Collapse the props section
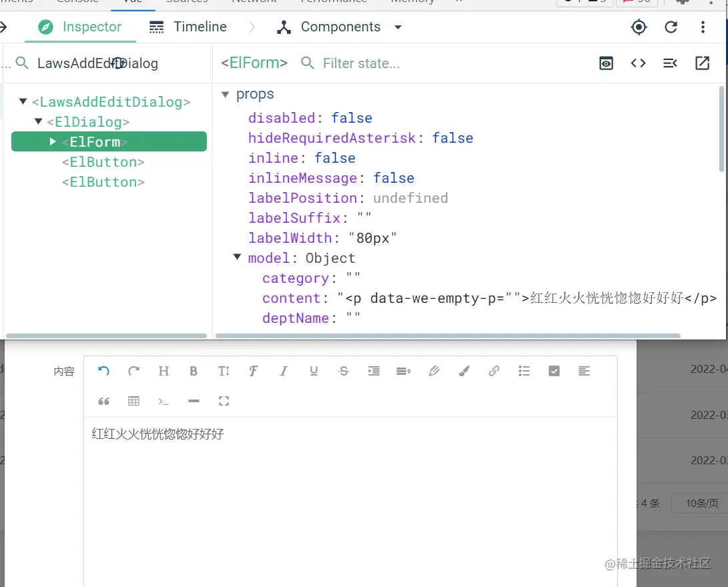 click(226, 94)
